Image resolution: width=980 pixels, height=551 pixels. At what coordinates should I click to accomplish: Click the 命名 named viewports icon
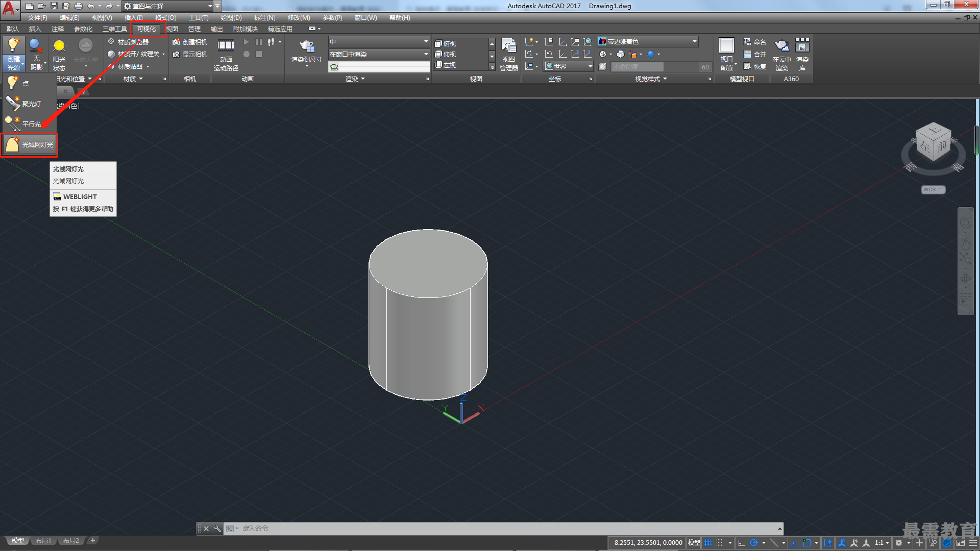click(747, 42)
